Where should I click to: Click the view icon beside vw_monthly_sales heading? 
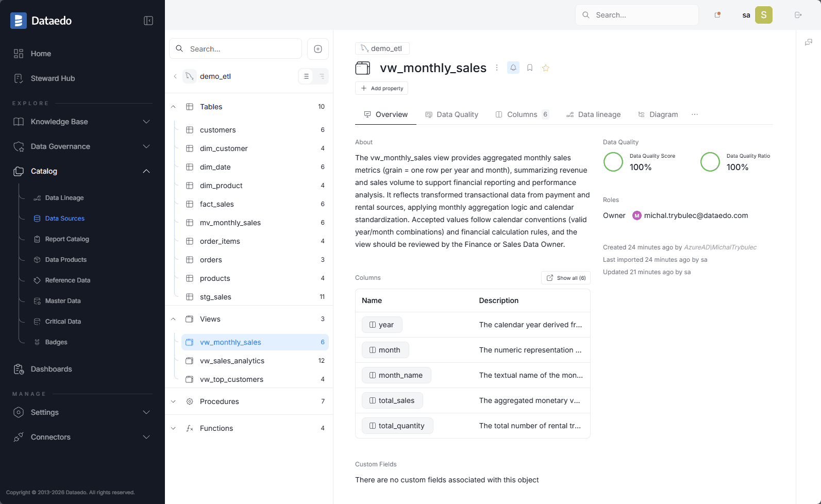point(363,68)
